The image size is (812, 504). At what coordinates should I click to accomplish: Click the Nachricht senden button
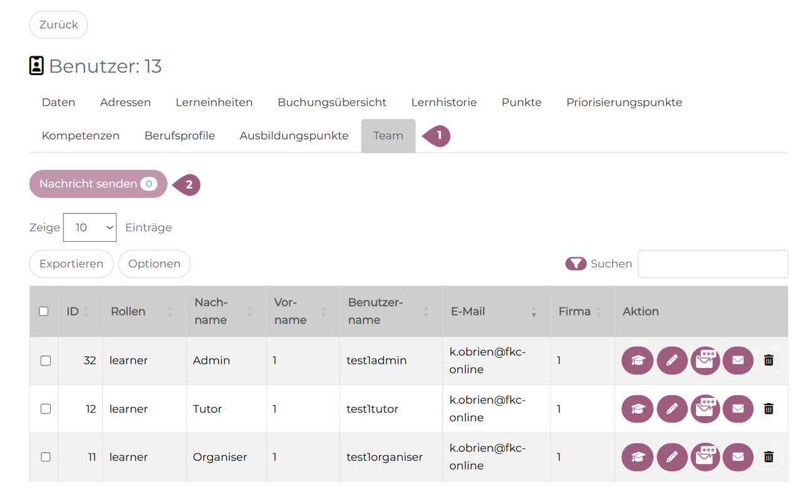[x=98, y=184]
